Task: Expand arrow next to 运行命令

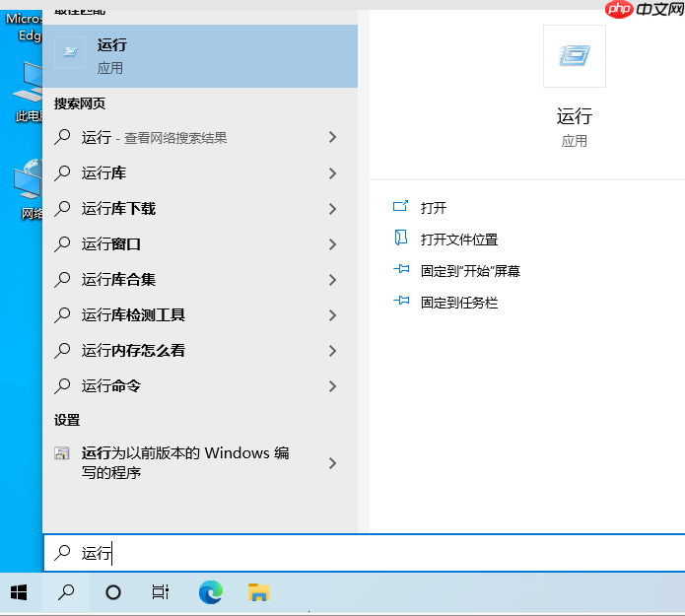Action: (x=333, y=385)
